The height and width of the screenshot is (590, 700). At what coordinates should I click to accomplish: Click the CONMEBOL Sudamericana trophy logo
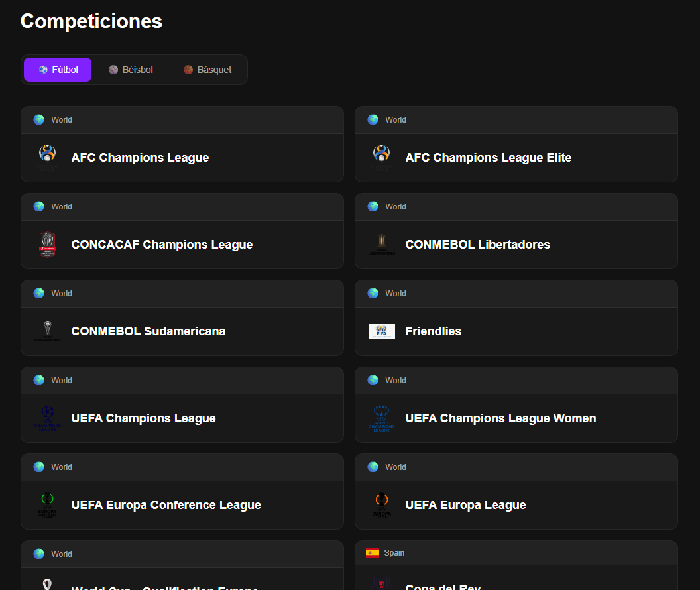47,331
